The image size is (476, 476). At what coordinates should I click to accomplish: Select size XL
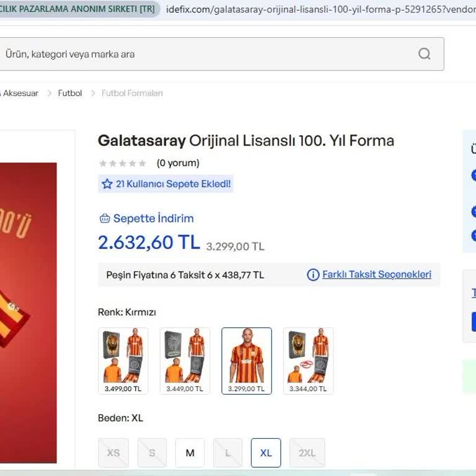pos(266,452)
